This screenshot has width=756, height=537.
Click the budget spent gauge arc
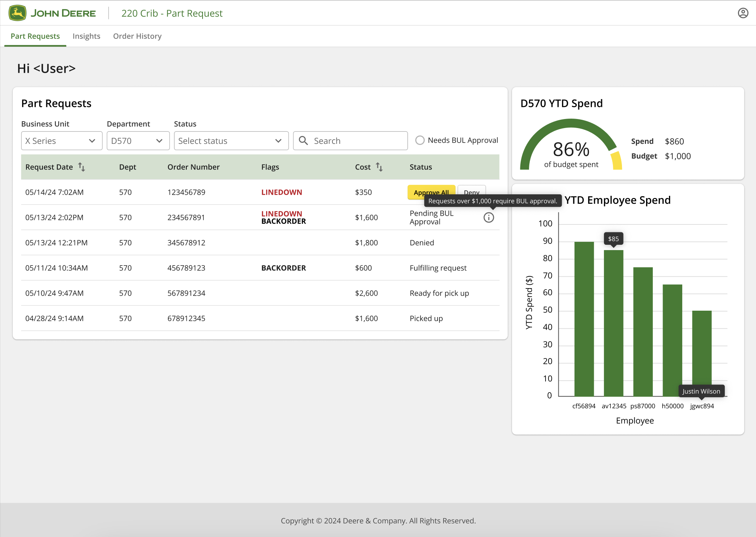pos(571,144)
